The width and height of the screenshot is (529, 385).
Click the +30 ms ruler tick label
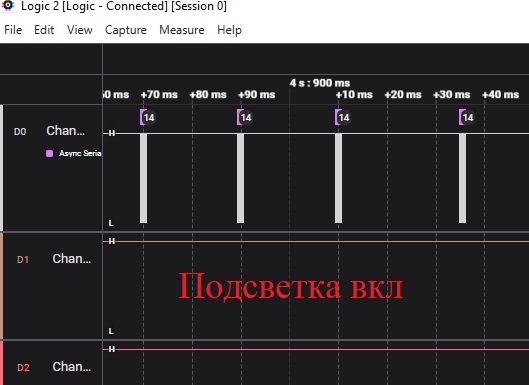pyautogui.click(x=452, y=94)
